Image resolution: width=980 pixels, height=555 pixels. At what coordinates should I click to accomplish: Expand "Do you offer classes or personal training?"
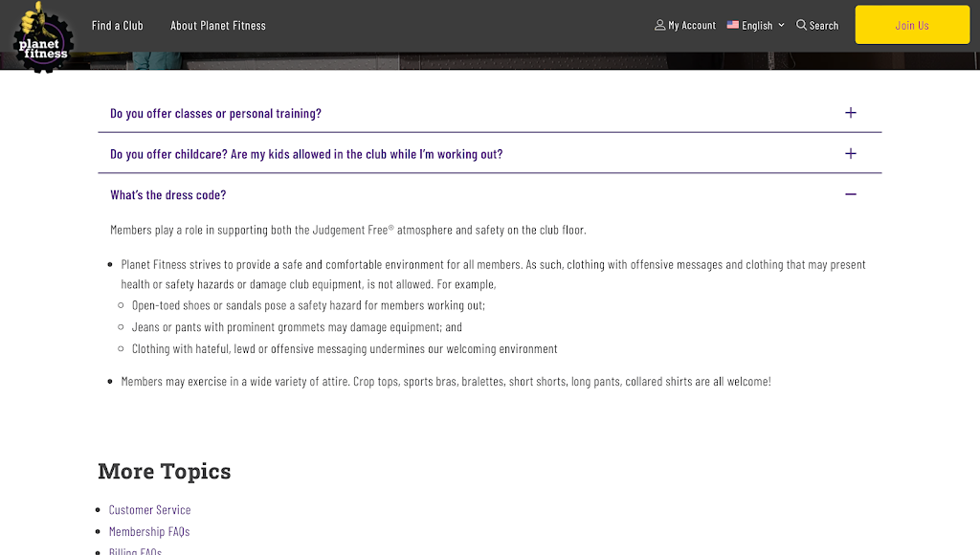[x=215, y=113]
